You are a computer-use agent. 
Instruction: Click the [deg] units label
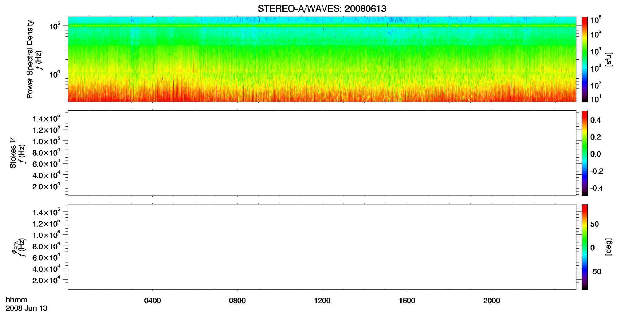[x=608, y=247]
